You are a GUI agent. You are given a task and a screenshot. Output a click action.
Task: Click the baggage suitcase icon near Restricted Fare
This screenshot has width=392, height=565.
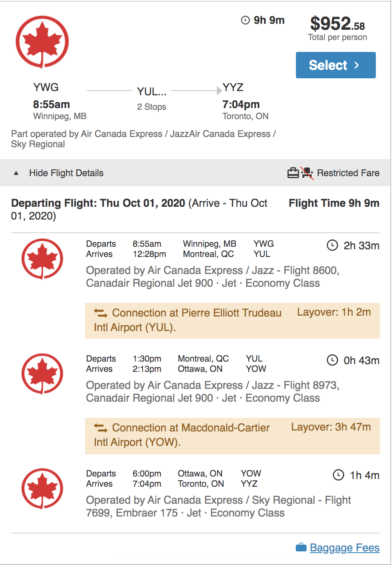293,173
